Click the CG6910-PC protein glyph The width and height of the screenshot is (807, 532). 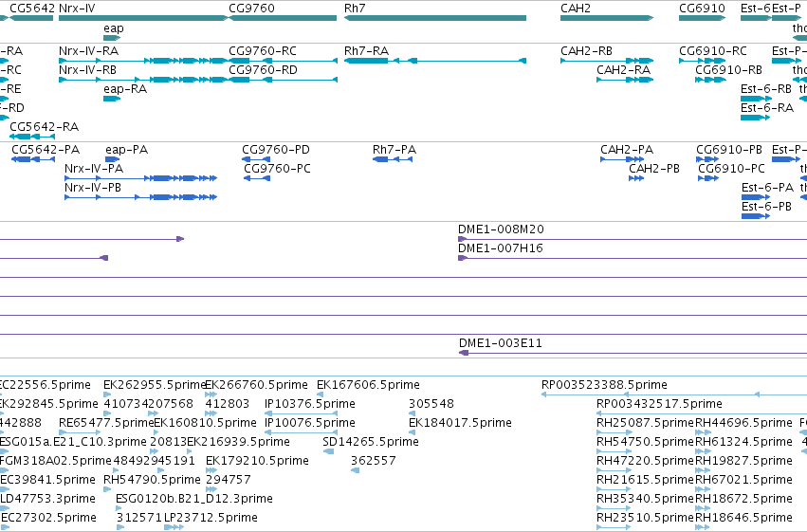coord(708,178)
